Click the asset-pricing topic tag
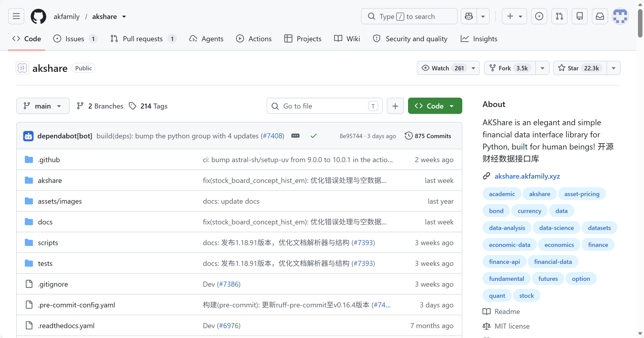Image resolution: width=644 pixels, height=338 pixels. pyautogui.click(x=582, y=194)
